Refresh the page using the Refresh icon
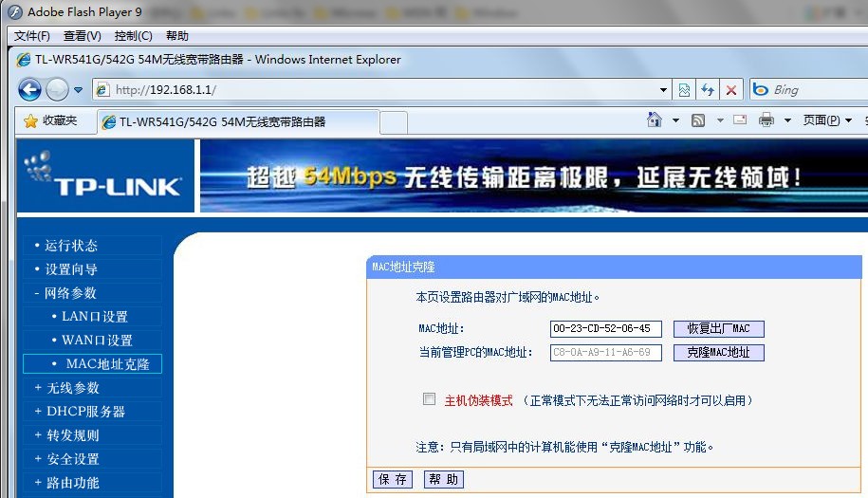The image size is (868, 498). 708,90
